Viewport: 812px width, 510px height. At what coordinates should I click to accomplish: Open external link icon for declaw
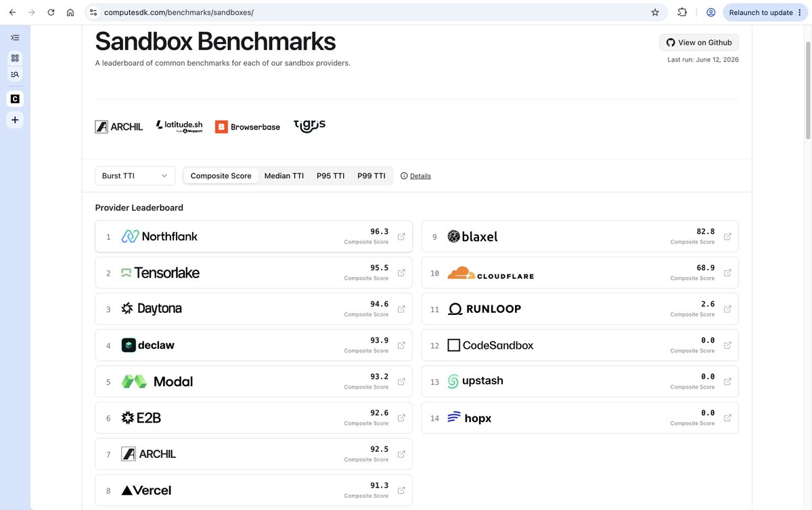click(x=401, y=345)
